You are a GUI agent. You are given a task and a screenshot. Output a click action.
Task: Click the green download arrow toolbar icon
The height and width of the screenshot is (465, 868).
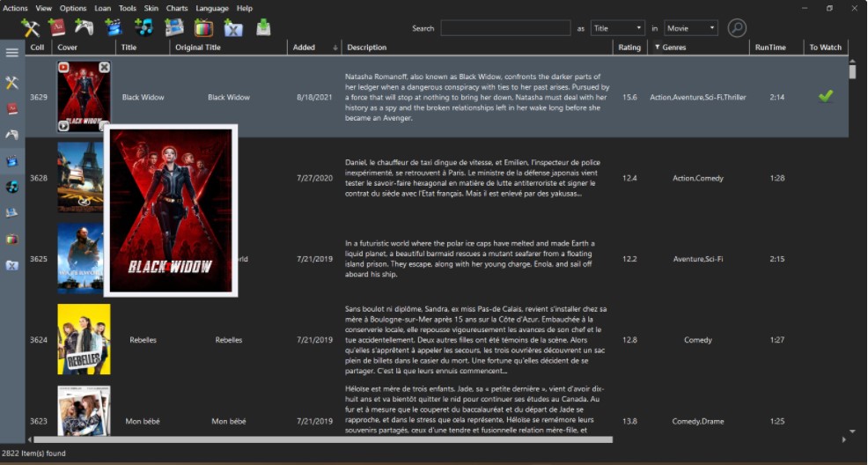[x=263, y=27]
